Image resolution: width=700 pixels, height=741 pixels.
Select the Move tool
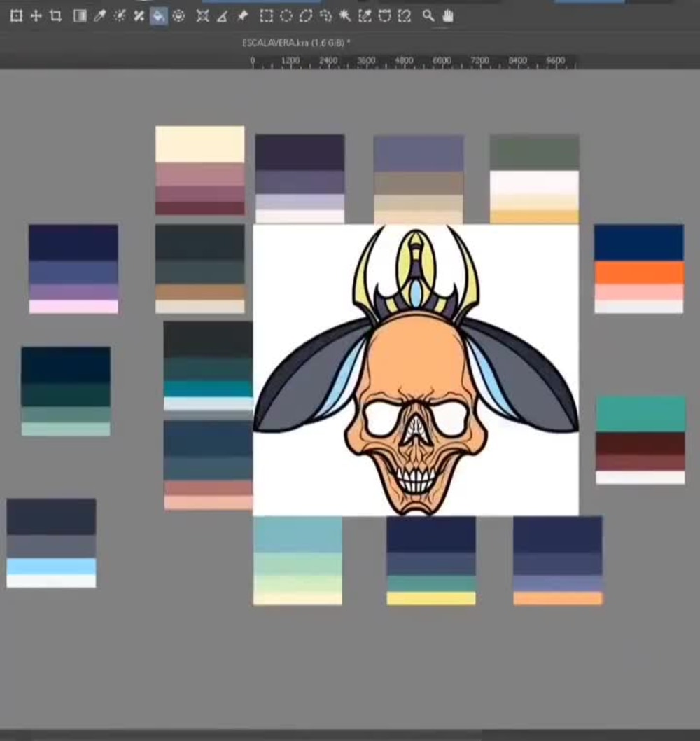[35, 15]
